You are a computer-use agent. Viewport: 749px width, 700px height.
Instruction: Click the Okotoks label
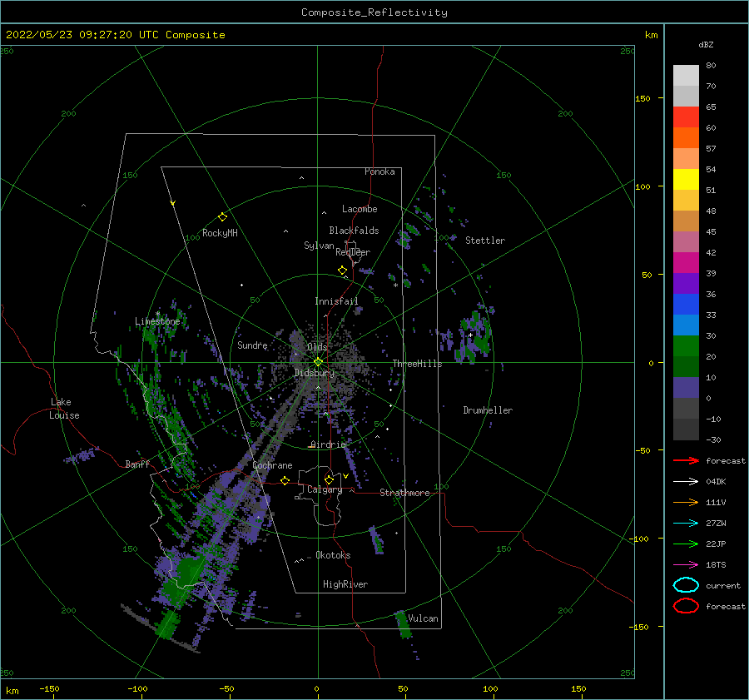pyautogui.click(x=333, y=555)
